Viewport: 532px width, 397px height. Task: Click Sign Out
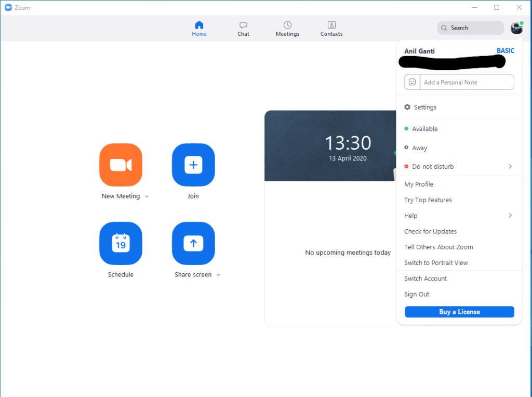(459, 294)
